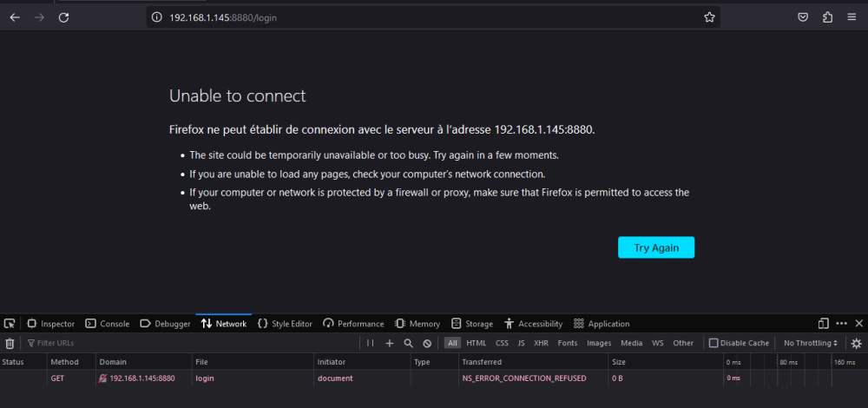
Task: Activate the element picker tool in DevTools
Action: point(9,323)
